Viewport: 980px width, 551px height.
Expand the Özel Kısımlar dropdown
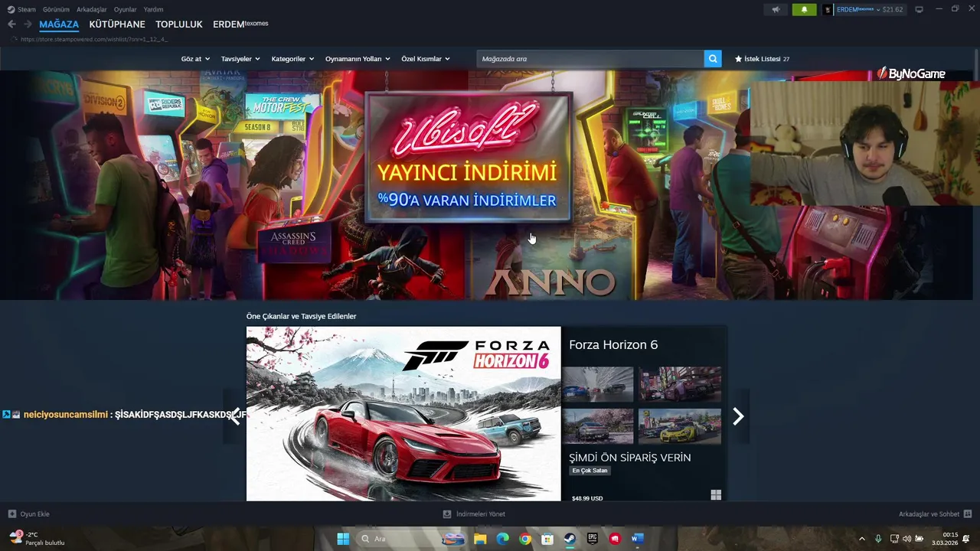[426, 59]
